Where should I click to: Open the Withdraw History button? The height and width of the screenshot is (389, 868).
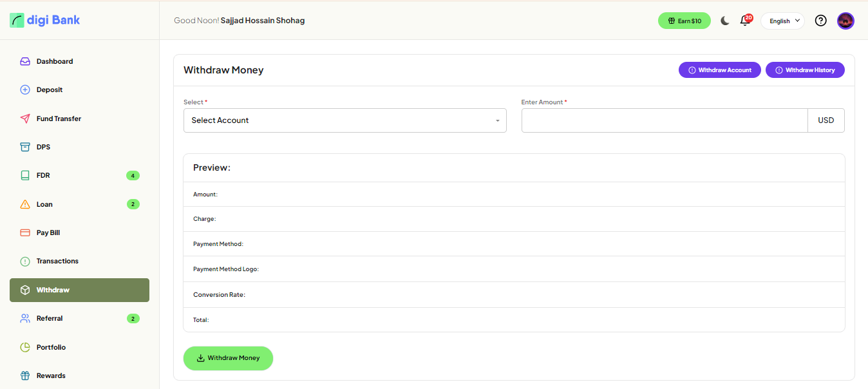pyautogui.click(x=805, y=70)
